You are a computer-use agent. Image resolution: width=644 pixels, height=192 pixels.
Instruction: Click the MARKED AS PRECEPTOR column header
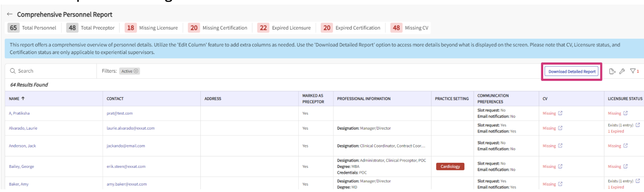313,99
